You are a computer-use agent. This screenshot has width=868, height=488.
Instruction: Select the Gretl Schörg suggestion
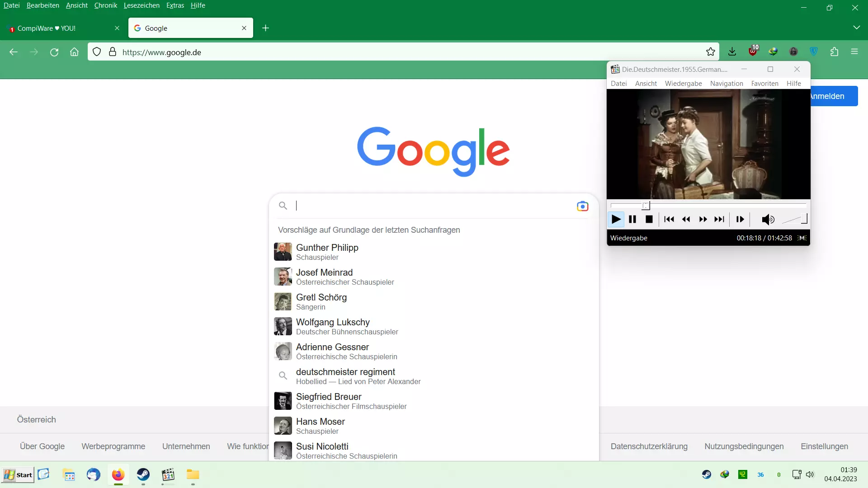click(434, 302)
